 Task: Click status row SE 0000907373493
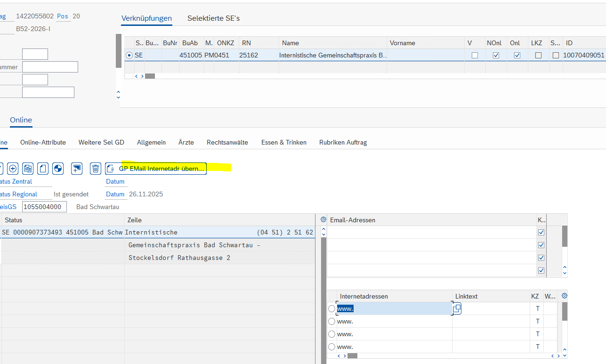pos(62,232)
